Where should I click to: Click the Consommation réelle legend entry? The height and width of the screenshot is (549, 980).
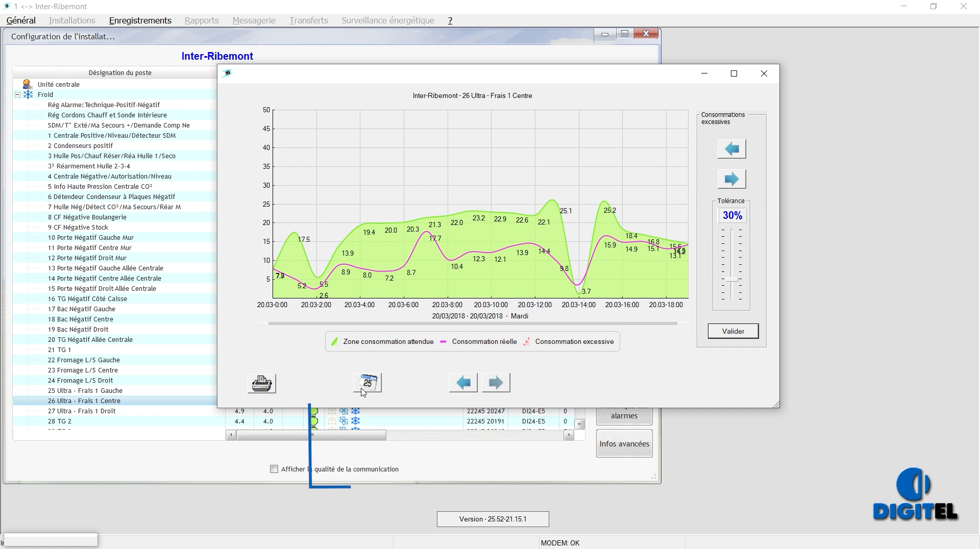(478, 342)
